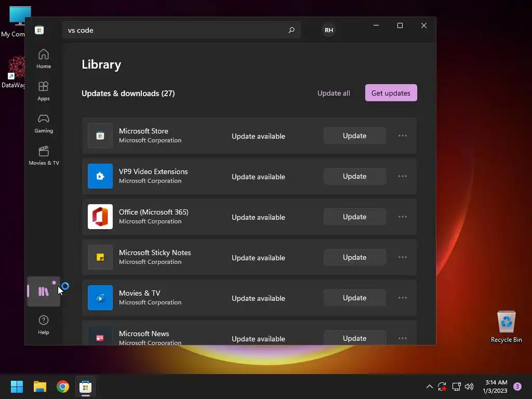This screenshot has width=532, height=399.
Task: Open more options for Microsoft News row
Action: tap(403, 338)
